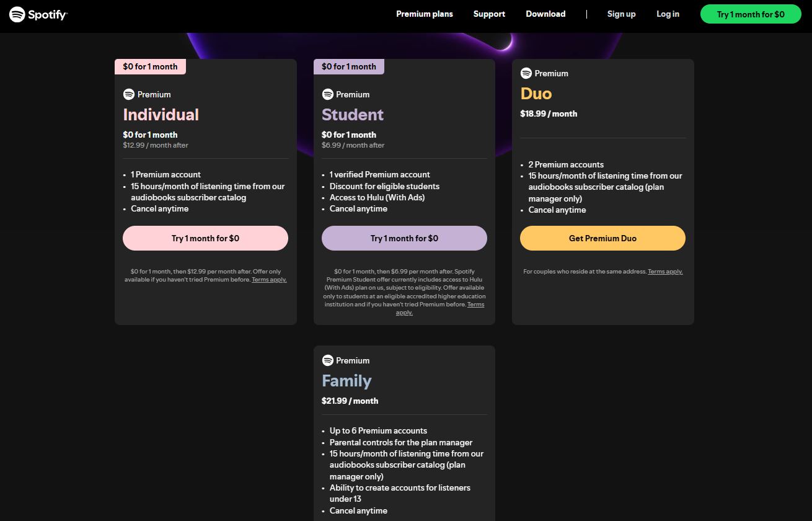Open Terms apply link under Individual plan

[269, 280]
